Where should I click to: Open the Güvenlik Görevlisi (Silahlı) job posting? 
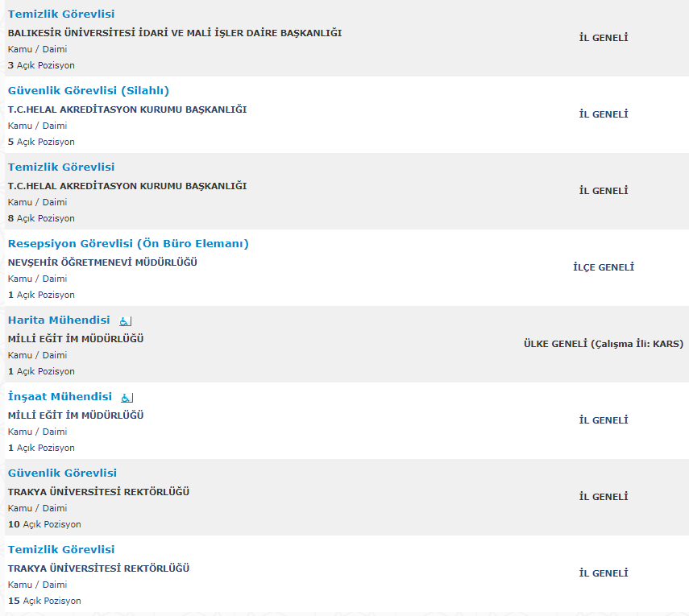pos(89,90)
